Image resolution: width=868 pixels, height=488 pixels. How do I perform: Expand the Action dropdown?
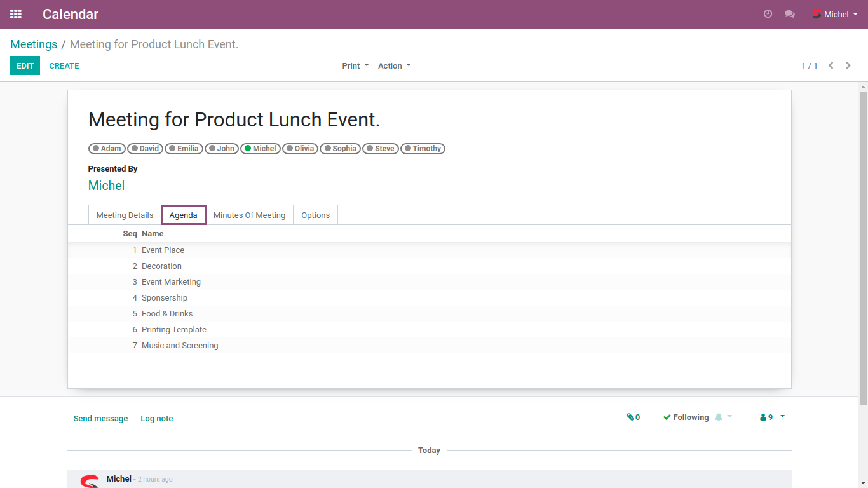(394, 65)
